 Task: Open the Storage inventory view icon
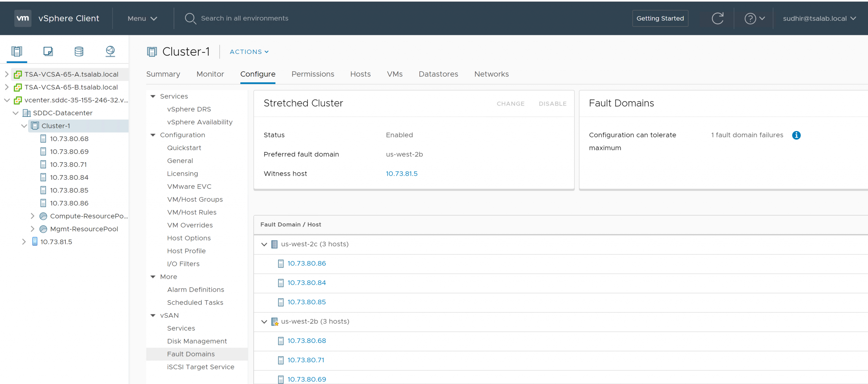pos(79,51)
